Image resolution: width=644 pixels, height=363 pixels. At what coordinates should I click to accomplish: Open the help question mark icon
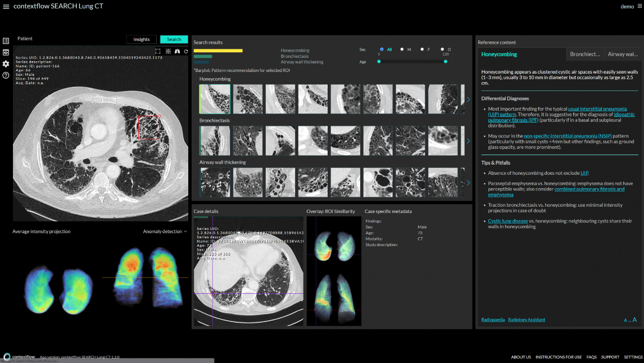click(6, 75)
